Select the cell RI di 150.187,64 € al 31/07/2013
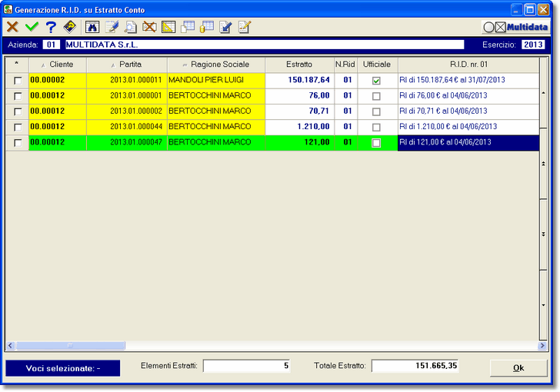The image size is (560, 392). (x=468, y=80)
